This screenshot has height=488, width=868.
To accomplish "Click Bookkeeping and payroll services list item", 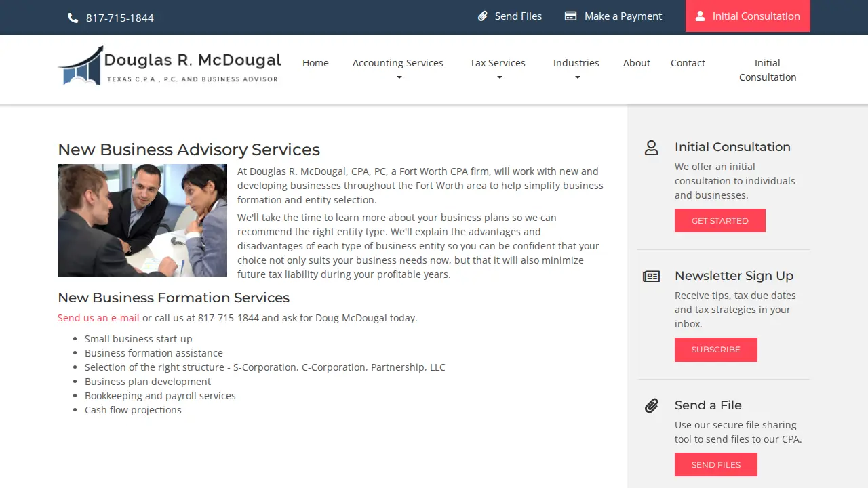I will [160, 396].
